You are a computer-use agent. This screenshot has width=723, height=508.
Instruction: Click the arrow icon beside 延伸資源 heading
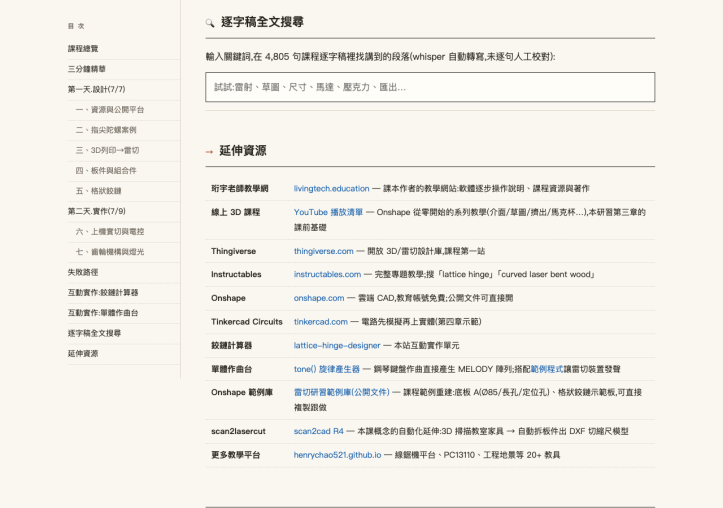(x=209, y=152)
